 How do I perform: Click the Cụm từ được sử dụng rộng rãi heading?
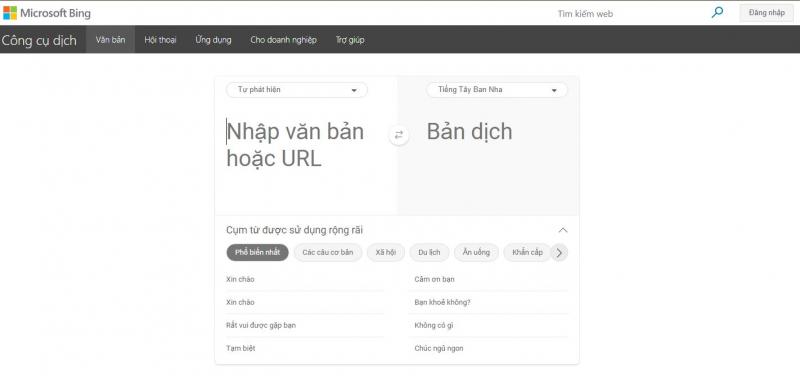point(294,231)
